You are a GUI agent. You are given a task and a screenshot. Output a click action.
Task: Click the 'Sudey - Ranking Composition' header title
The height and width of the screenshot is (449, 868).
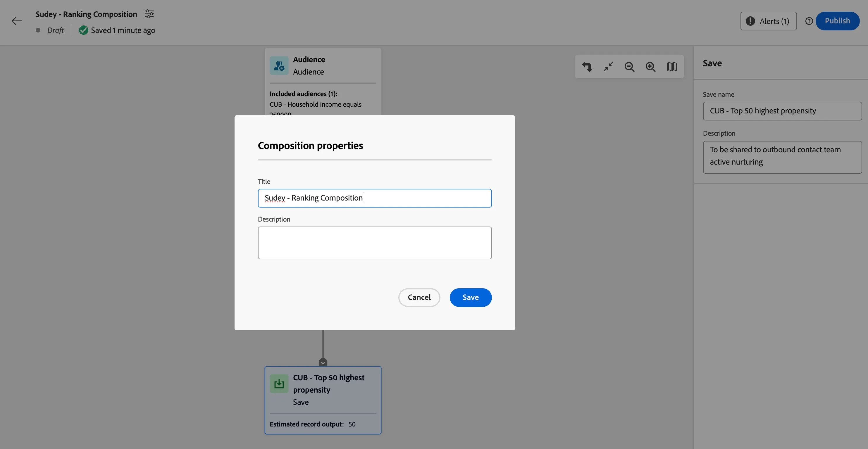(86, 14)
